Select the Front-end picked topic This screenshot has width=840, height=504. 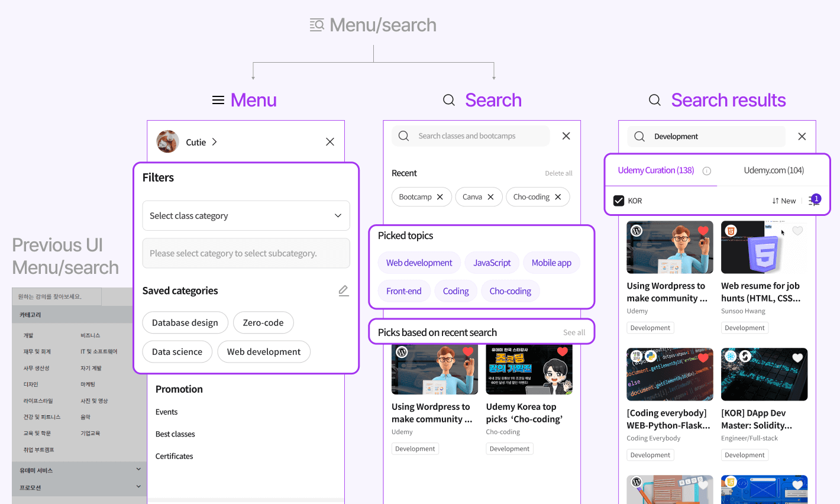[404, 291]
